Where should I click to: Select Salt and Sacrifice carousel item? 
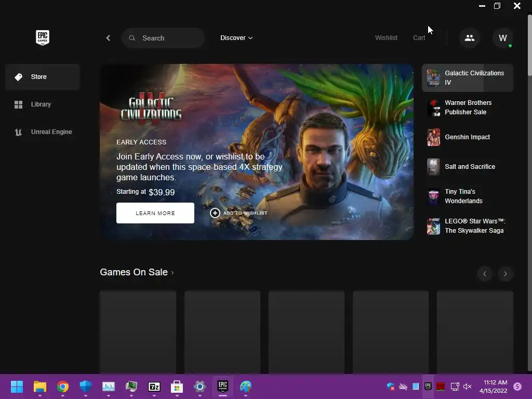(467, 167)
